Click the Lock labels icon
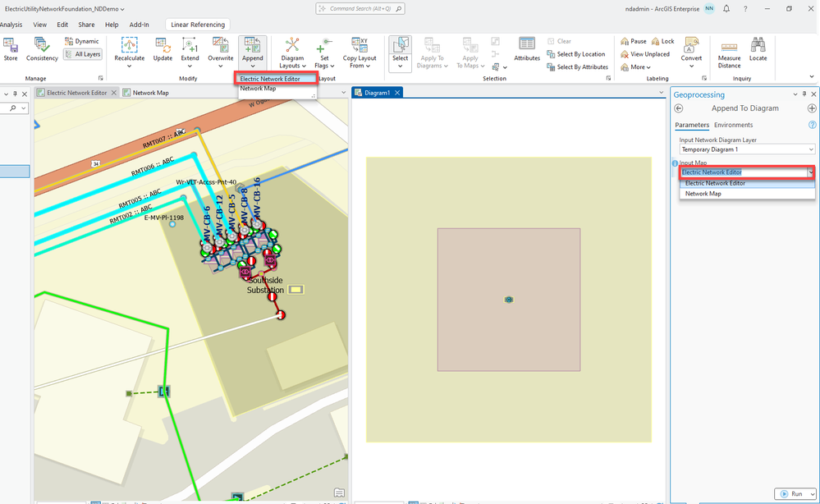Screen dimensions: 820x504 pyautogui.click(x=662, y=41)
